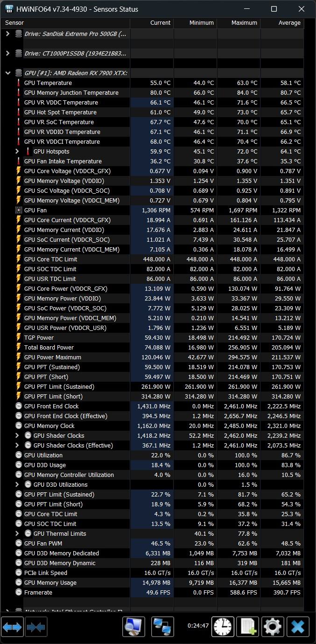Click the GPU Core Voltage lightning icon
The height and width of the screenshot is (644, 316).
(19, 171)
